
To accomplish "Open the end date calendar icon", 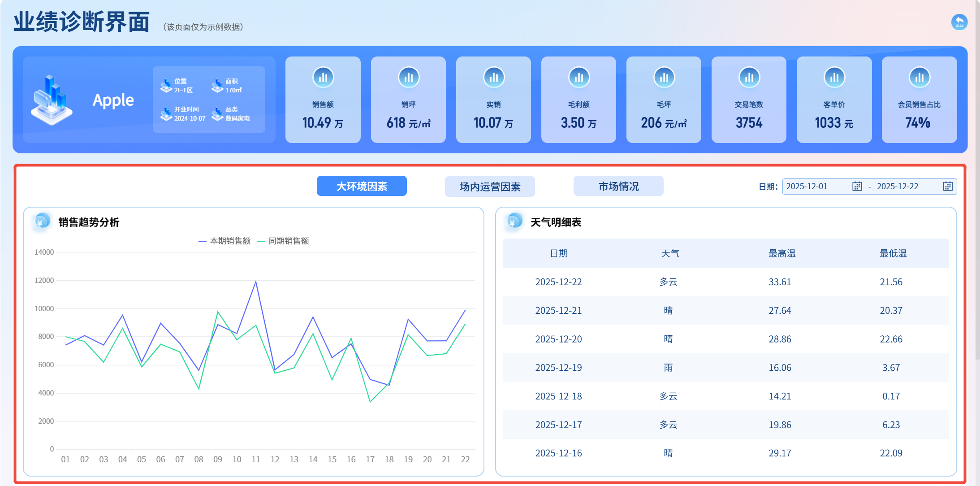I will 947,187.
